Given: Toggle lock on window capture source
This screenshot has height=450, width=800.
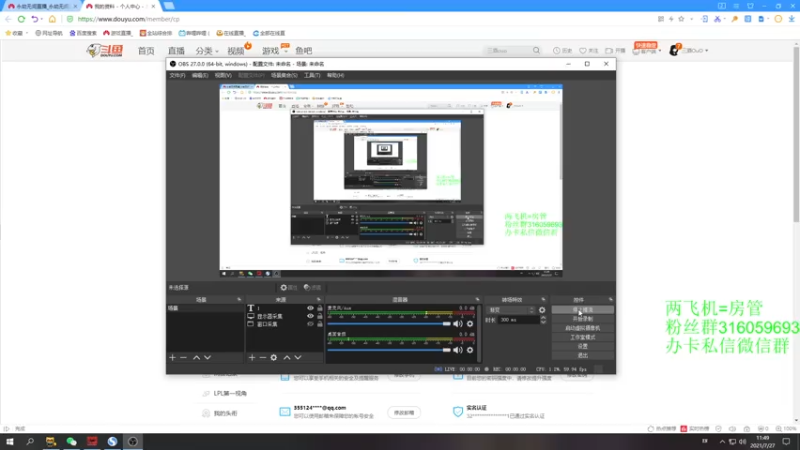Looking at the screenshot, I should (320, 324).
